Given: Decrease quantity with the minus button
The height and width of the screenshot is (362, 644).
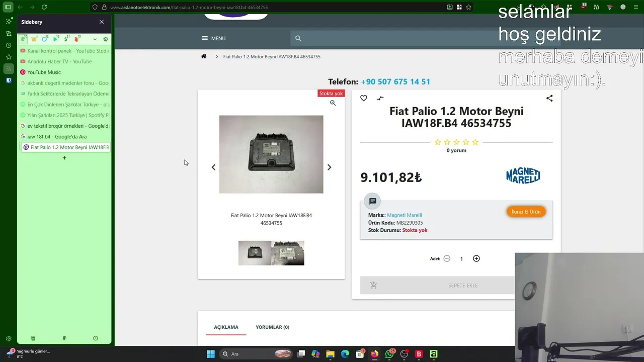Looking at the screenshot, I should (447, 258).
